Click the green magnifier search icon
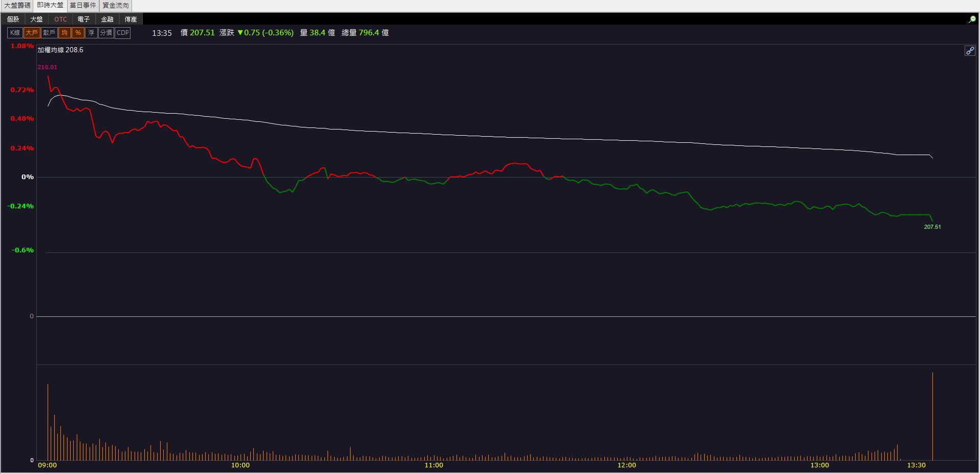980x474 pixels. pyautogui.click(x=972, y=19)
